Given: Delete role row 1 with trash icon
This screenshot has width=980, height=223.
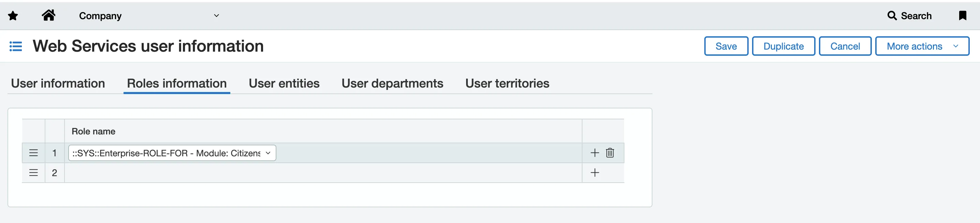Looking at the screenshot, I should click(610, 153).
